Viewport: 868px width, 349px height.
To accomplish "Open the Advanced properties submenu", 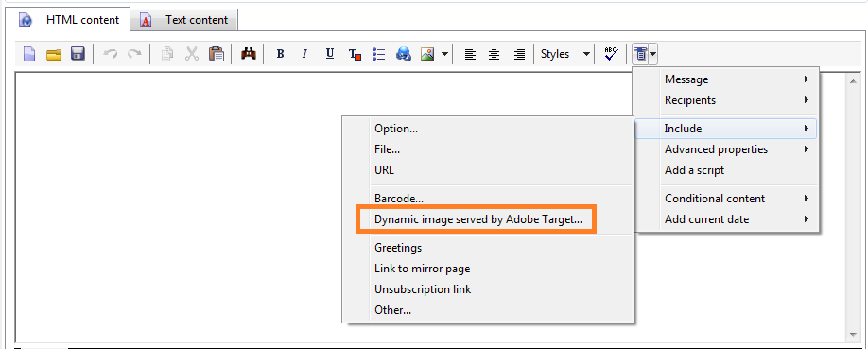I will pyautogui.click(x=726, y=149).
